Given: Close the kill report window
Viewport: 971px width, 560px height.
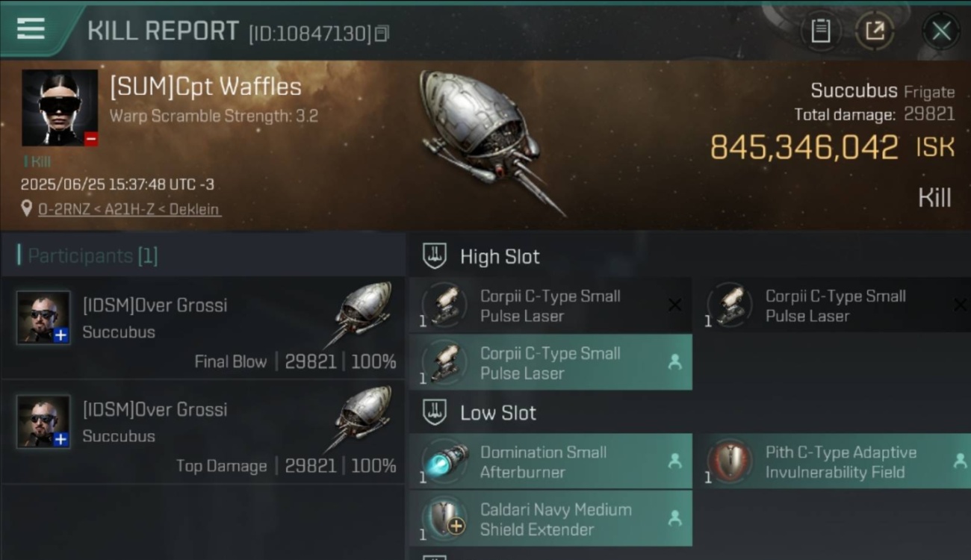Looking at the screenshot, I should [941, 31].
